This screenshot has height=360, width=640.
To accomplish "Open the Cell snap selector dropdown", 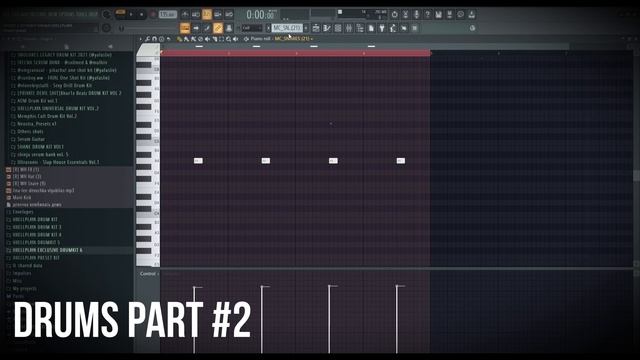I will point(252,28).
